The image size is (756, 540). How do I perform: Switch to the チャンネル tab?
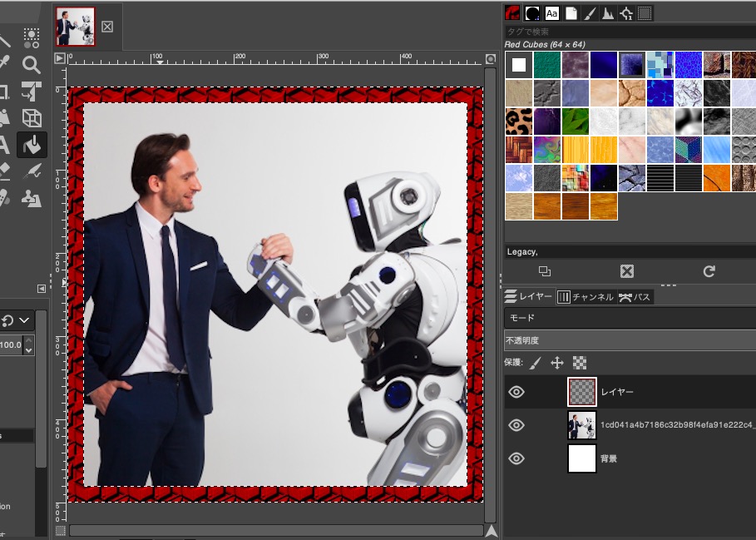point(585,297)
